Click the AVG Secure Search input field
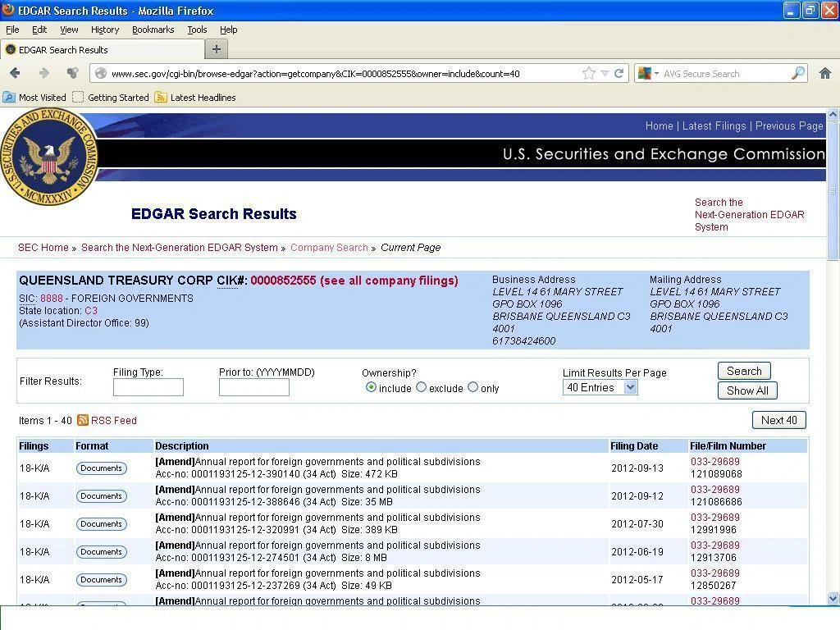This screenshot has height=630, width=840. tap(726, 73)
